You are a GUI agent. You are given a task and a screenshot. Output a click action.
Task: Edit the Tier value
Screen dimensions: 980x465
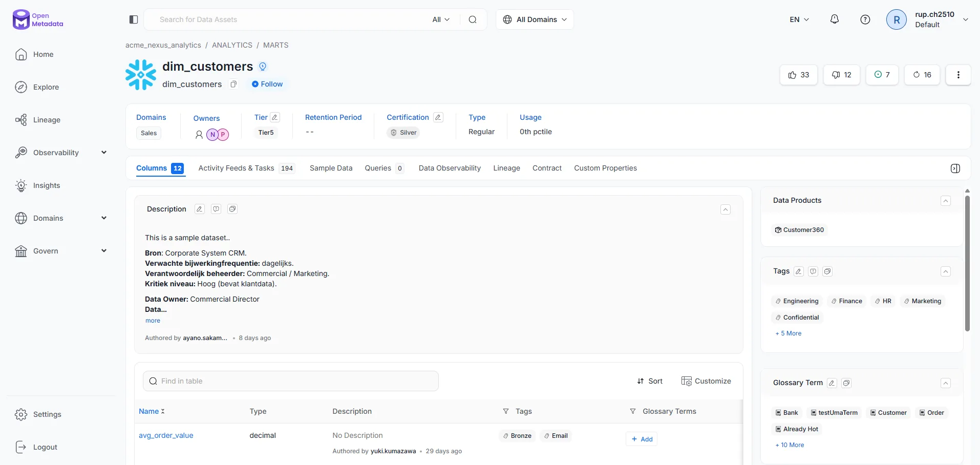coord(275,117)
